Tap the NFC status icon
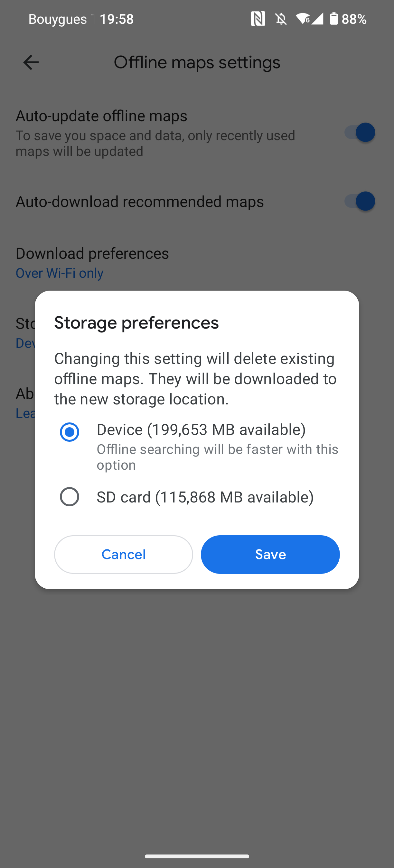The width and height of the screenshot is (394, 868). [258, 19]
